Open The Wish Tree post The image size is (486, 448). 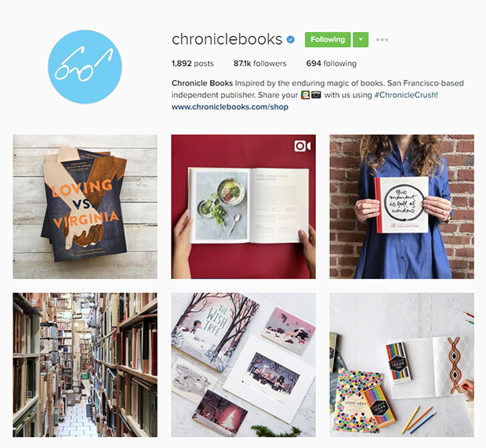243,365
